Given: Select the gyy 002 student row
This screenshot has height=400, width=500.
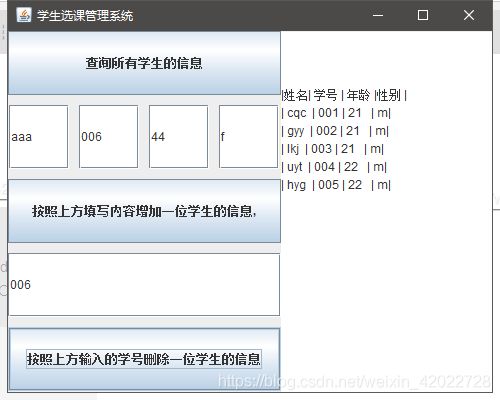Looking at the screenshot, I should 335,131.
